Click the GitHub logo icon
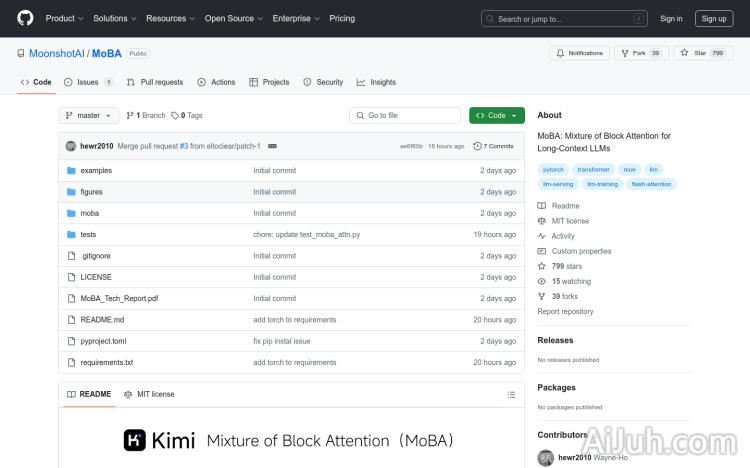Viewport: 750px width, 468px height. click(x=25, y=18)
